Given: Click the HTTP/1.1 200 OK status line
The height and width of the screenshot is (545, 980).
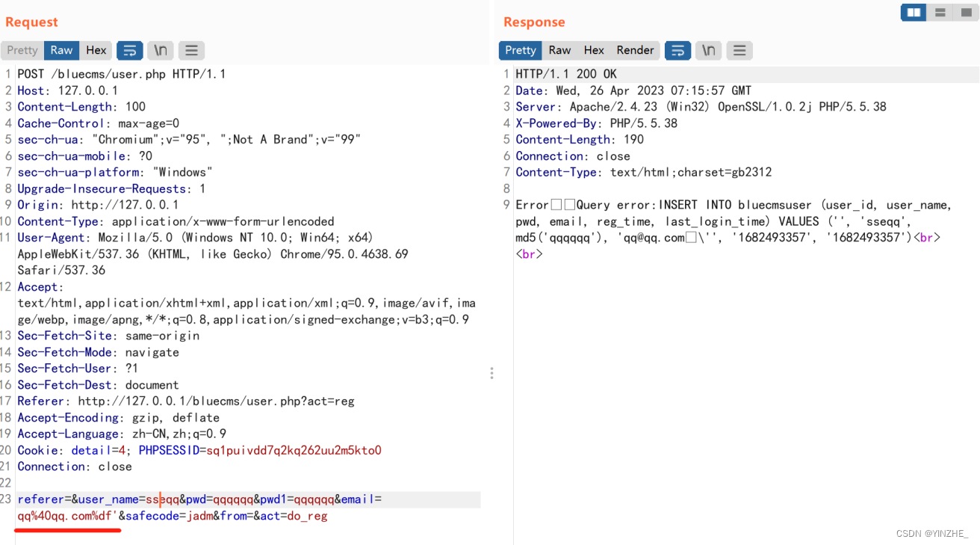Looking at the screenshot, I should coord(566,74).
